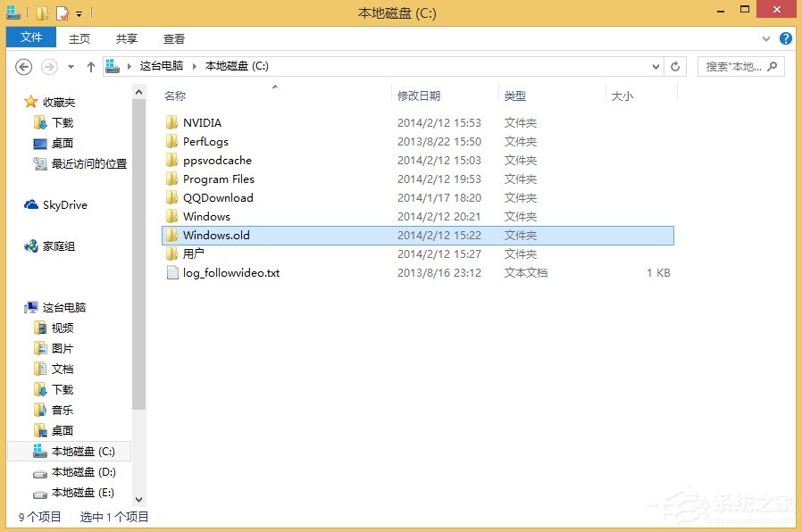The height and width of the screenshot is (532, 802).
Task: Open the 文件 (File) menu
Action: coord(30,37)
